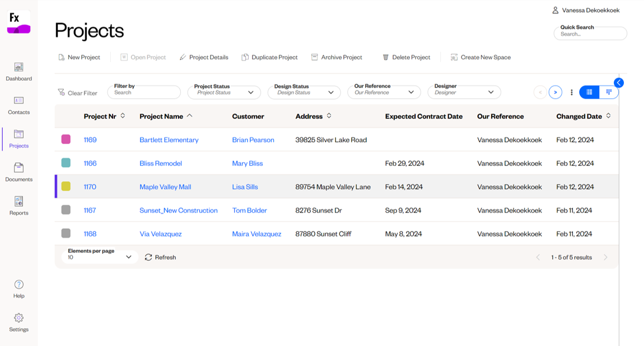
Task: Click the New Project toolbar button
Action: [80, 57]
